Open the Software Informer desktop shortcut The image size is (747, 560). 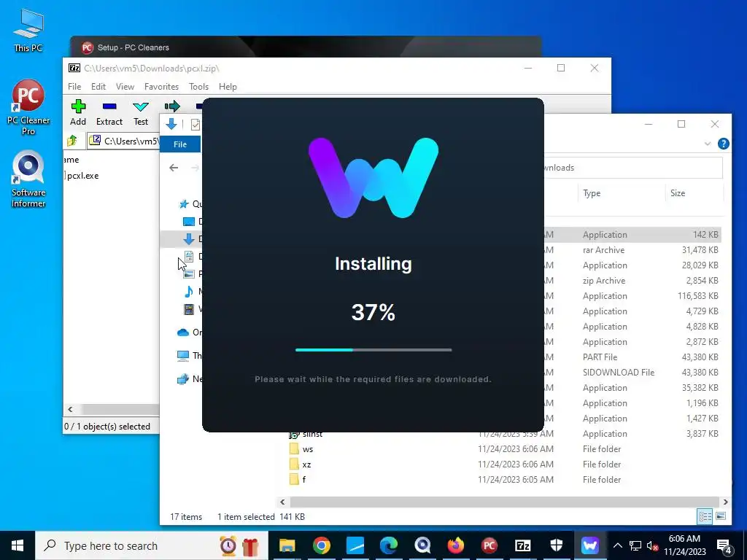(x=28, y=179)
